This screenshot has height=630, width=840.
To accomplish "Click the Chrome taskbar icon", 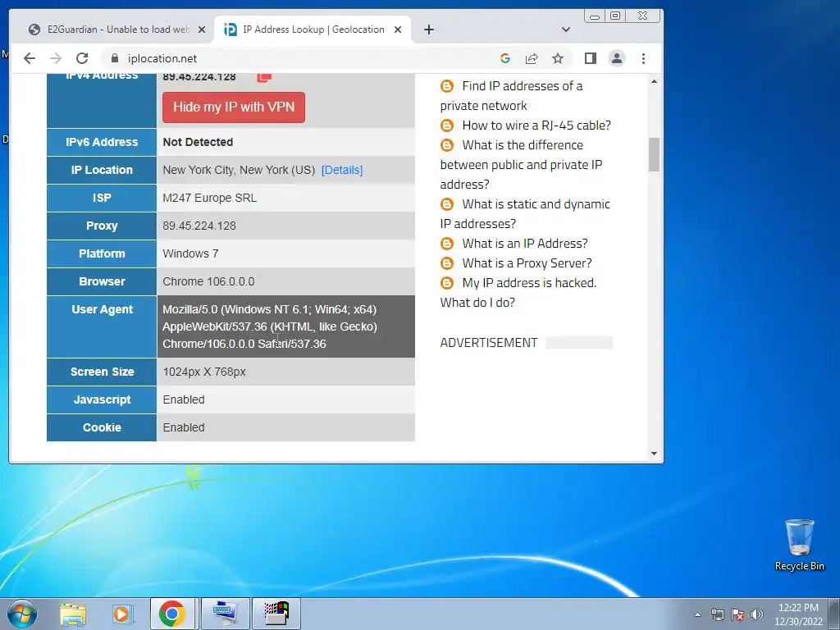I will [x=172, y=614].
